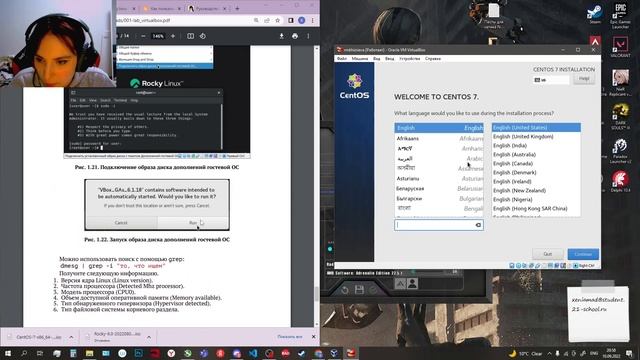Click the fit-to-page icon in PDF toolbar
Screen dimensions: 640x360
click(191, 36)
